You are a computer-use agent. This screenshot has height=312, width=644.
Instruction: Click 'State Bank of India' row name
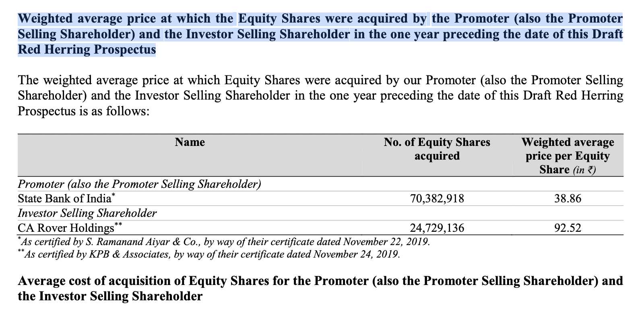click(67, 198)
